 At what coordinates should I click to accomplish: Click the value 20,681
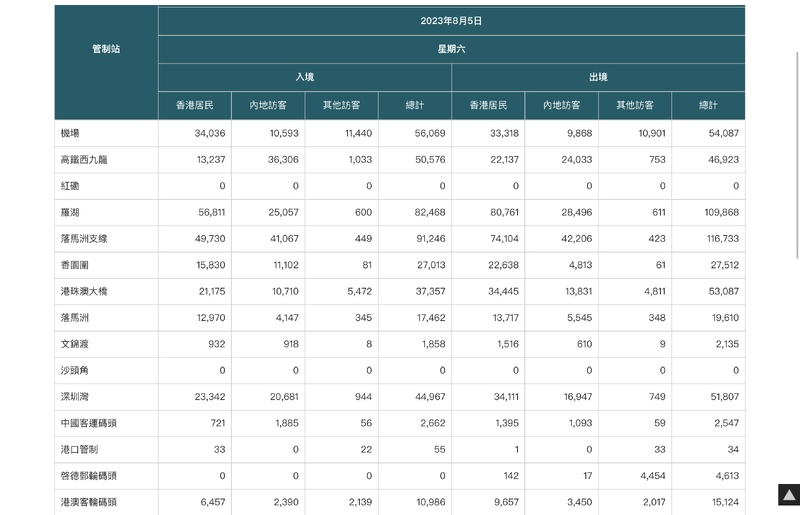pyautogui.click(x=284, y=397)
